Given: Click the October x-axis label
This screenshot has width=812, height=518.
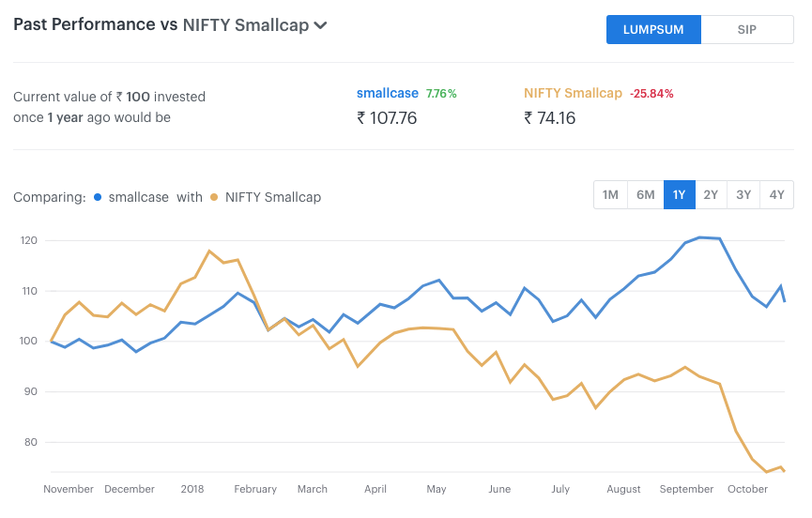Looking at the screenshot, I should pos(747,489).
